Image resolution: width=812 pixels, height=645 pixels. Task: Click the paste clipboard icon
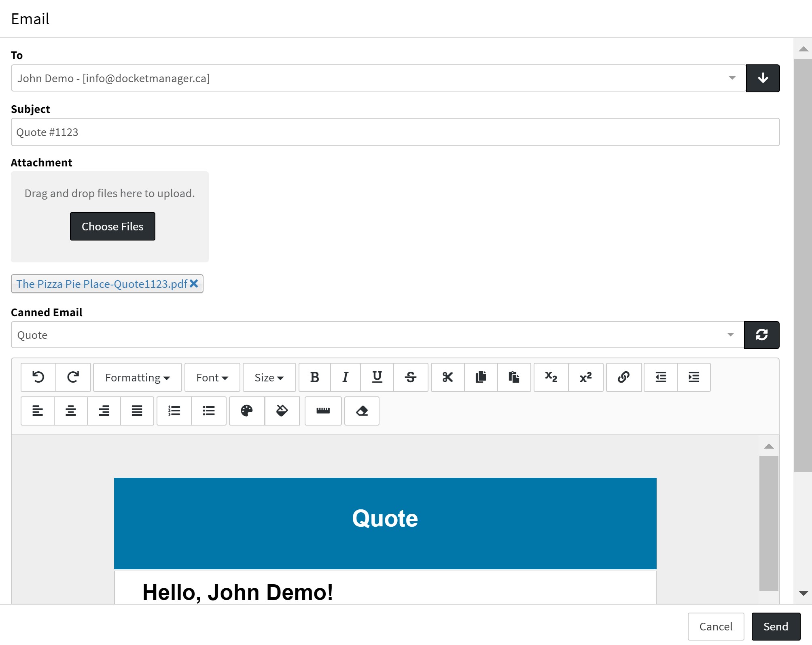point(514,377)
